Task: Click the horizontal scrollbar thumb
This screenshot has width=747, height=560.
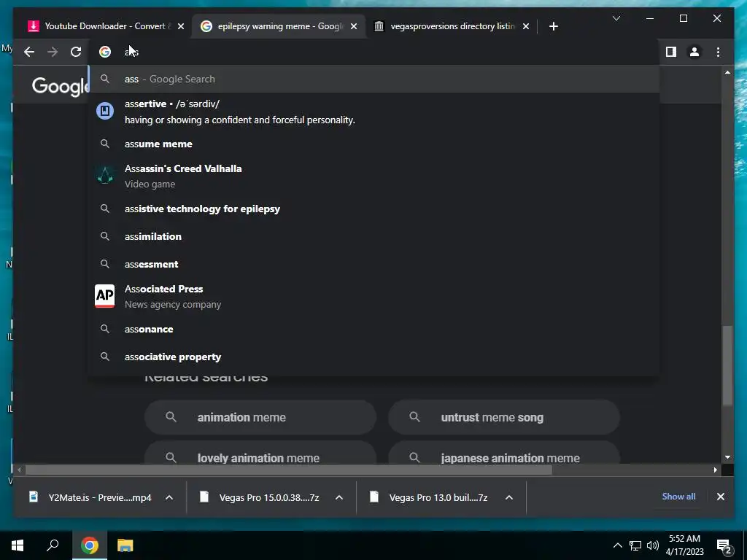Action: point(288,470)
